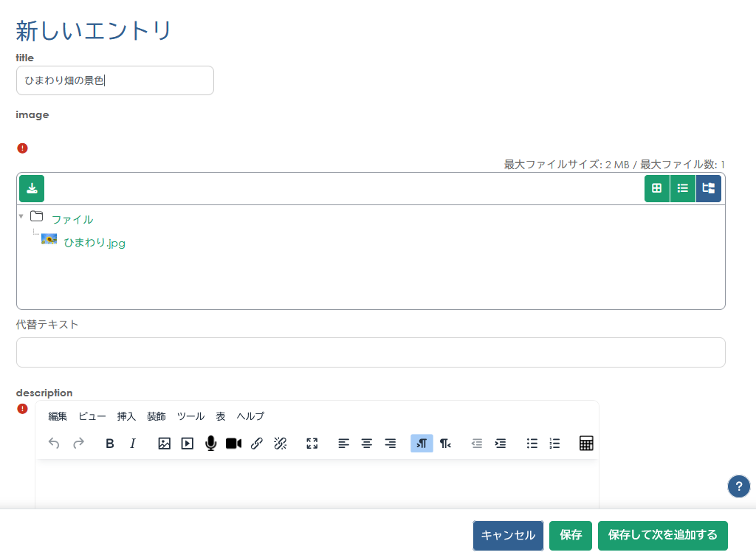Image resolution: width=756 pixels, height=555 pixels.
Task: Toggle fullscreen mode in the editor
Action: (x=312, y=443)
